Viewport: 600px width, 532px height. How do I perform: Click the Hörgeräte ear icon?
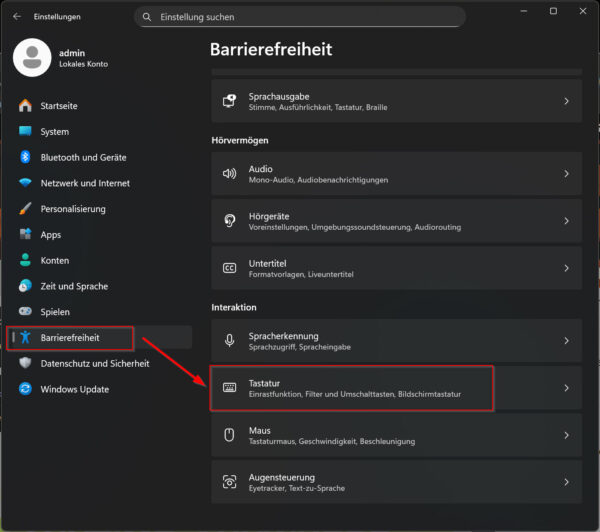229,220
